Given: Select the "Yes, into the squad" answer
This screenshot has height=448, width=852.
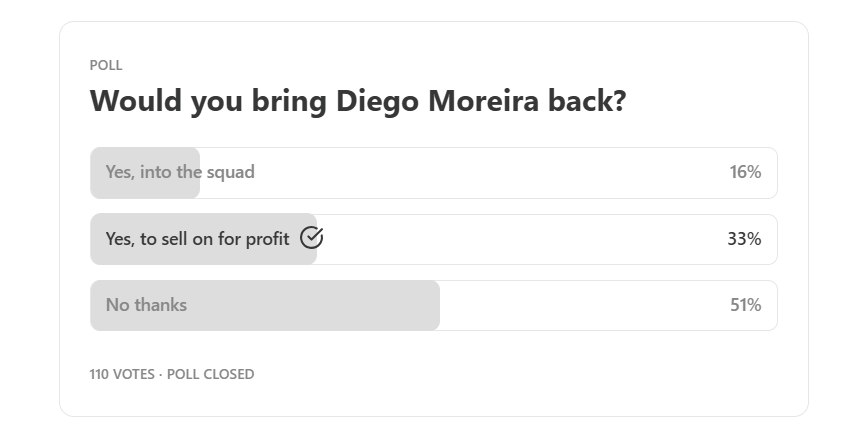Looking at the screenshot, I should pyautogui.click(x=180, y=172).
